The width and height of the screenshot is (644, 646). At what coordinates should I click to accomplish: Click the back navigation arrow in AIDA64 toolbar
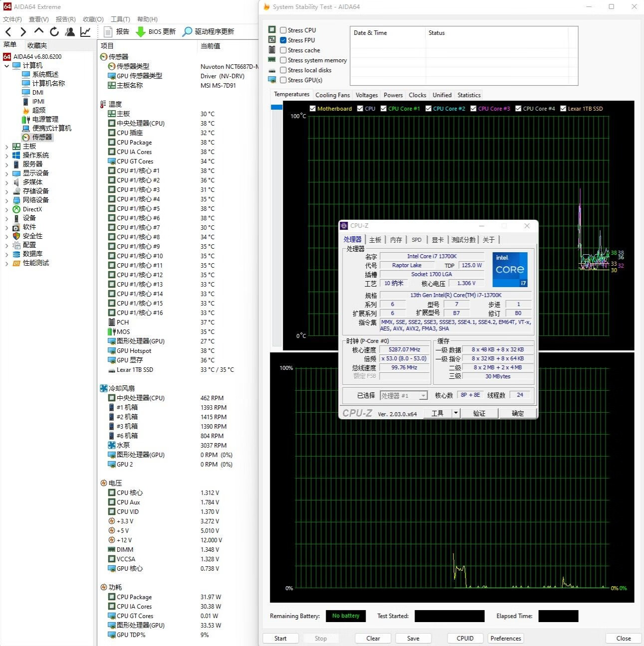[x=8, y=32]
